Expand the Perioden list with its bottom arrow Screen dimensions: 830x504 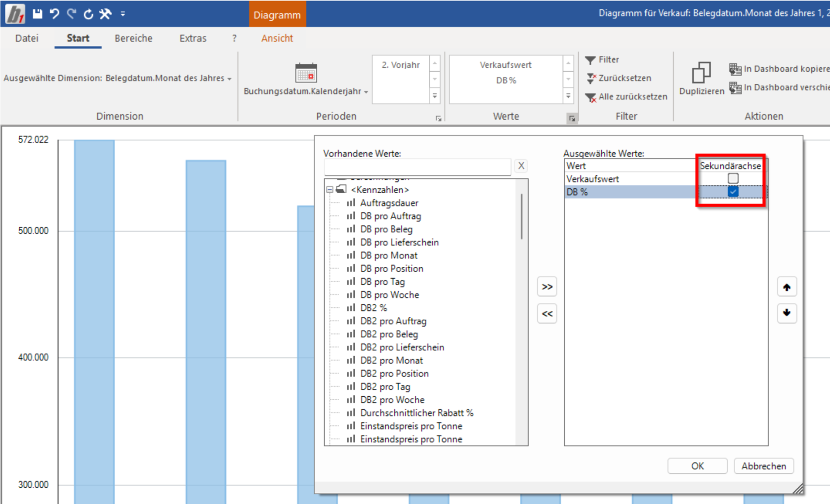pyautogui.click(x=435, y=96)
